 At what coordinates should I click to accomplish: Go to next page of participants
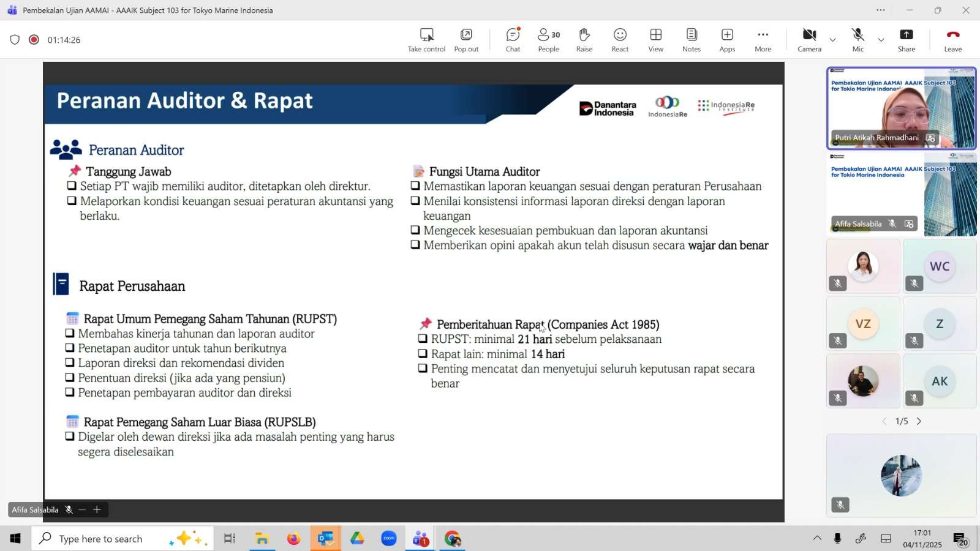(x=919, y=421)
